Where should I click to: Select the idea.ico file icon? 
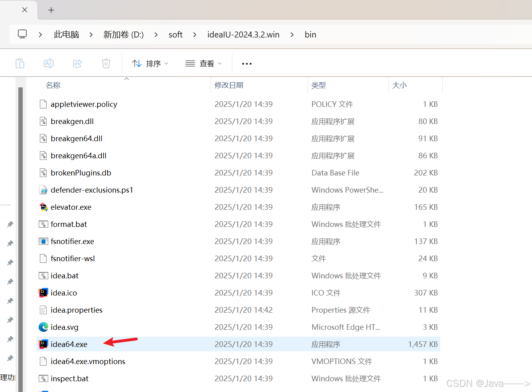pos(43,293)
